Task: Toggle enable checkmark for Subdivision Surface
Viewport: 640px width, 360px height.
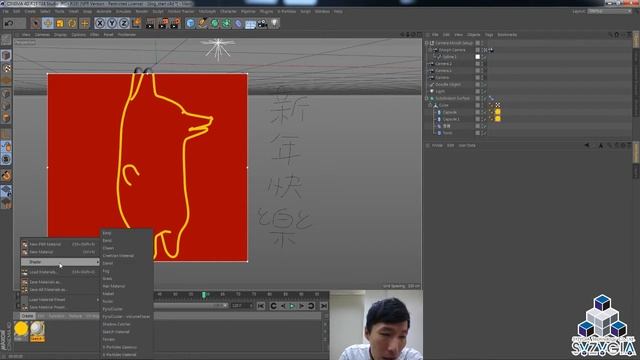Action: pos(484,98)
